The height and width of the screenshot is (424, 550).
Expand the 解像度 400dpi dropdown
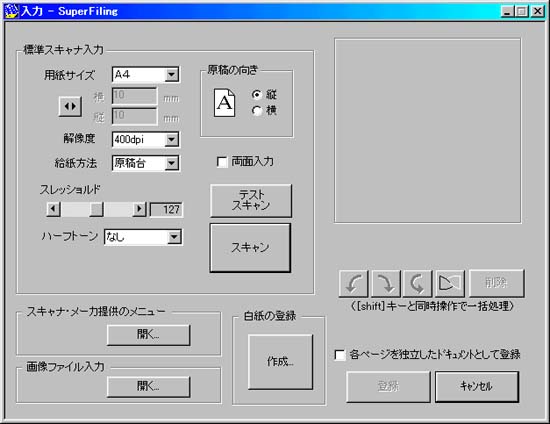(172, 140)
